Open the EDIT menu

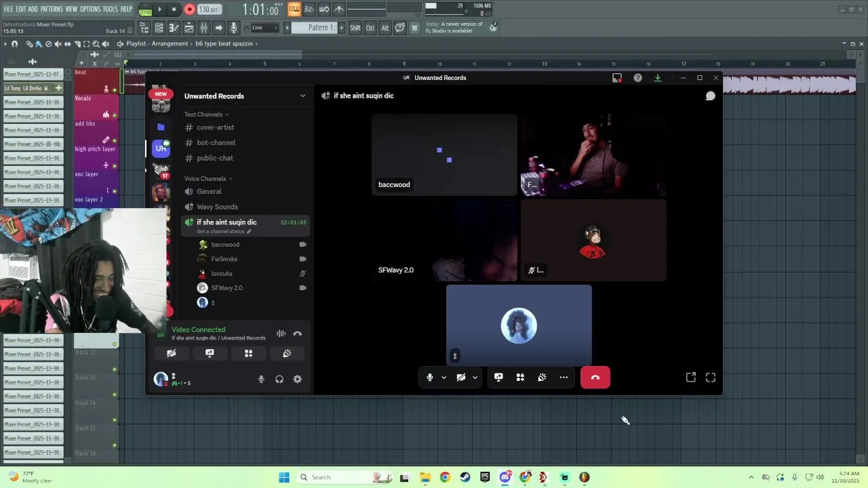21,9
